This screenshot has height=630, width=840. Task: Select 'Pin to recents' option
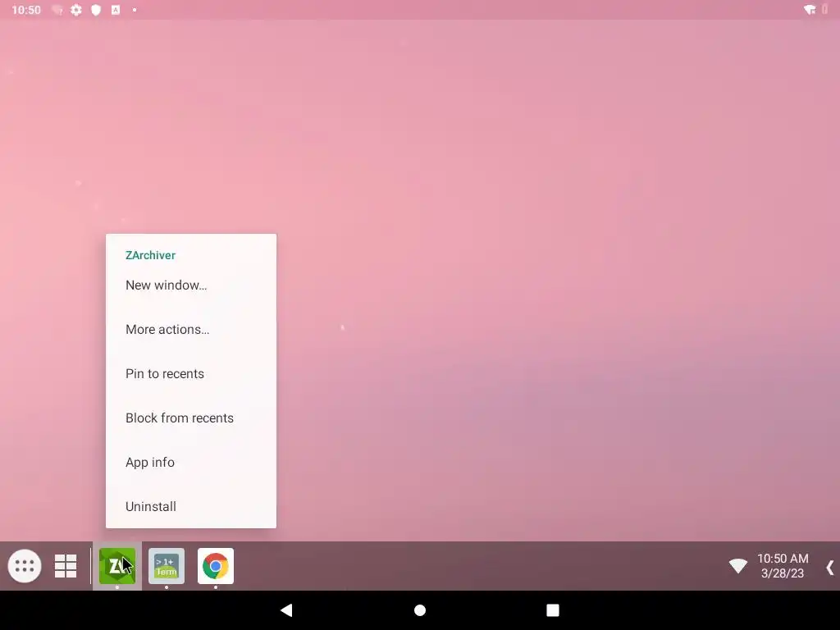(191, 373)
